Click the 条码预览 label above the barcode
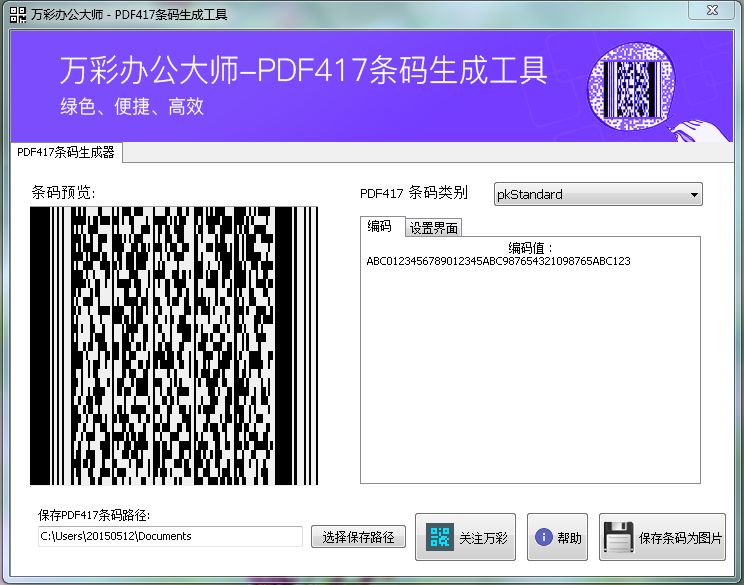The width and height of the screenshot is (744, 585). [x=64, y=193]
